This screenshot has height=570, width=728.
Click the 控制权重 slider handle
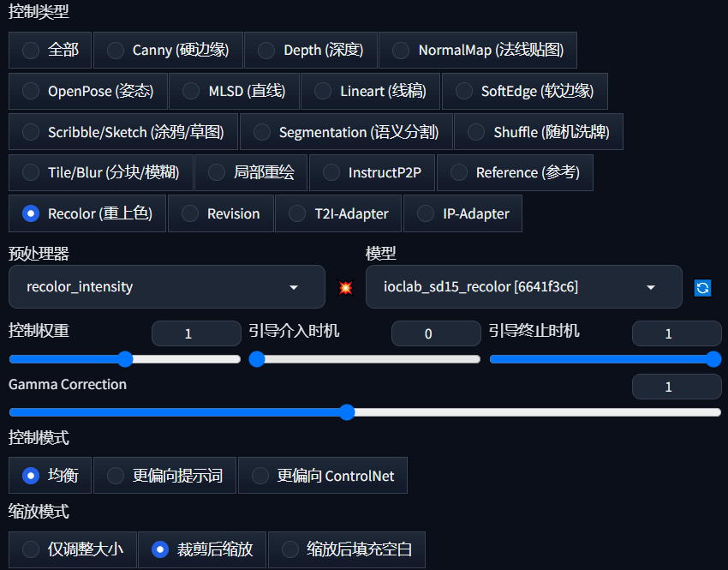(x=125, y=359)
